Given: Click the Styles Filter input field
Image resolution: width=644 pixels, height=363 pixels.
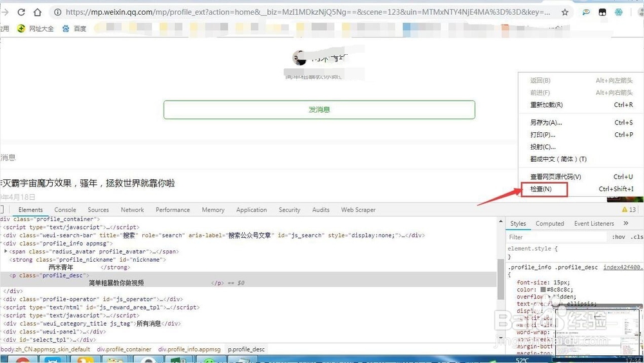Looking at the screenshot, I should click(x=556, y=237).
